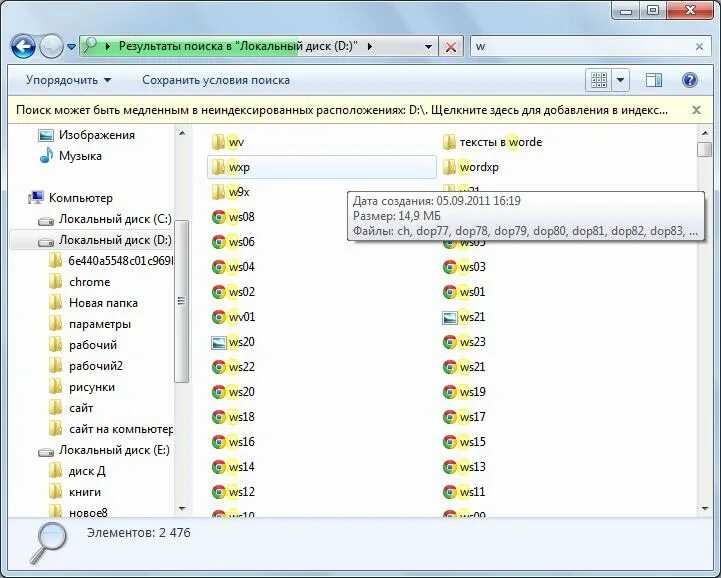Click the yellow index info bar message

click(x=342, y=110)
